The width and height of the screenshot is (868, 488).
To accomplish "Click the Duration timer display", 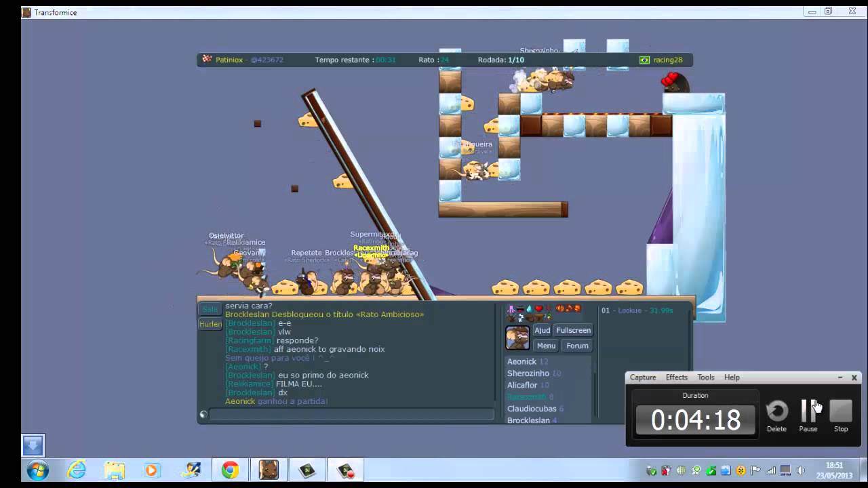I will coord(695,420).
